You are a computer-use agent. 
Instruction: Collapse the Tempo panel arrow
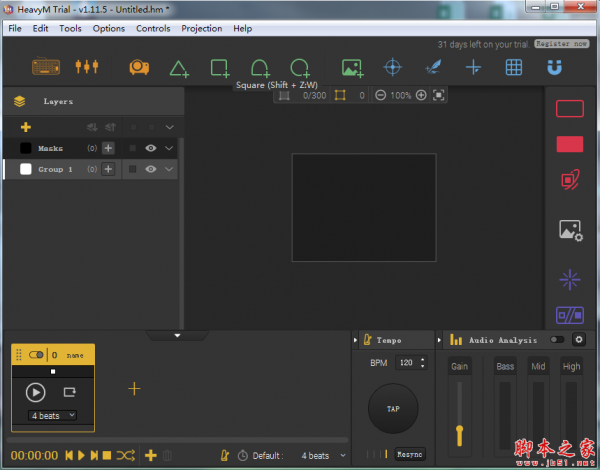[x=355, y=340]
